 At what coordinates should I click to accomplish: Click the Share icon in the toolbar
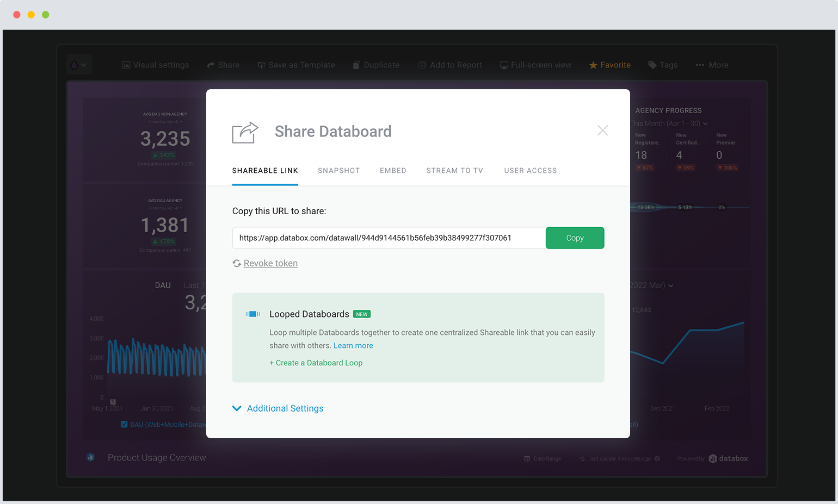[x=223, y=65]
